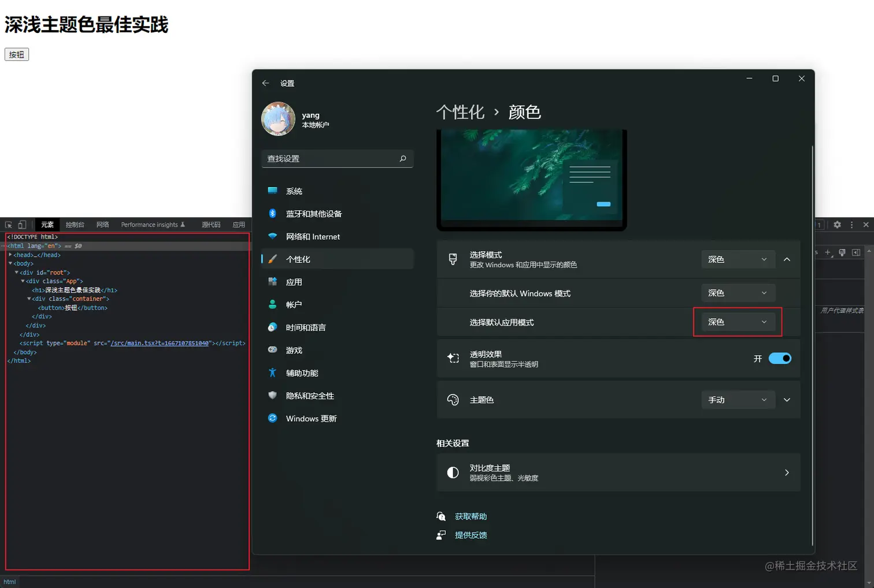
Task: Open the 选择模式 dropdown showing 深色
Action: [738, 259]
